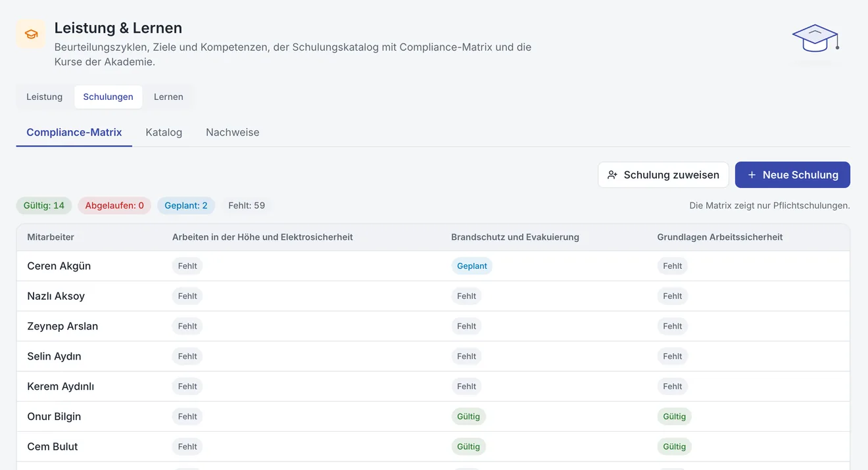Open the Nachweise sub-tab
Screen dimensions: 868x470
[x=233, y=132]
